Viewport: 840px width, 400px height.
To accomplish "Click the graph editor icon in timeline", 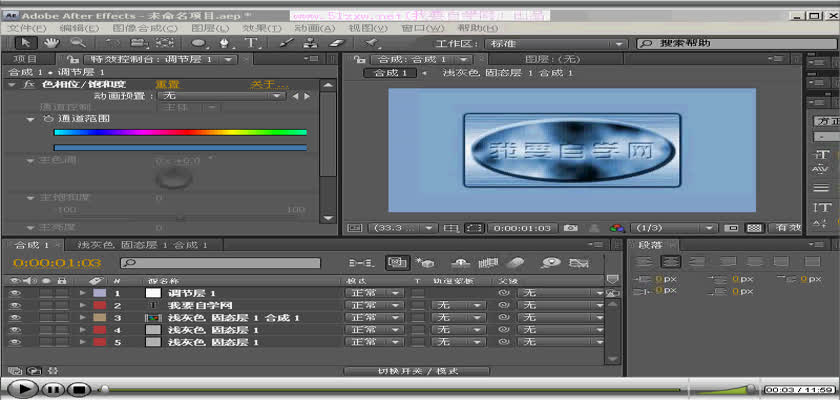I will coord(578,263).
